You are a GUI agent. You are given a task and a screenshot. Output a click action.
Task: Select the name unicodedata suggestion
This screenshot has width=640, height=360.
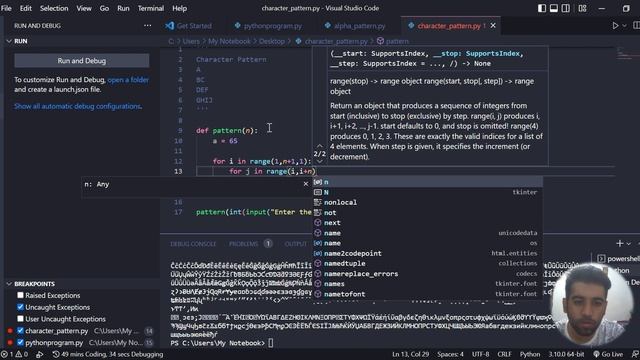[x=427, y=233]
